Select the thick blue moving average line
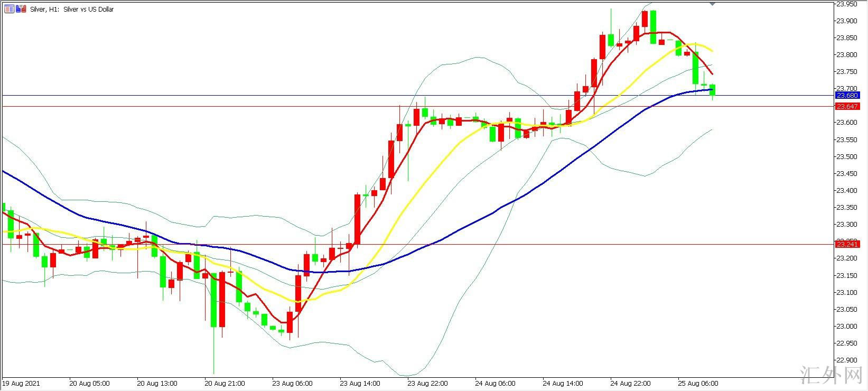Viewport: 868px width, 391px height. click(x=475, y=222)
